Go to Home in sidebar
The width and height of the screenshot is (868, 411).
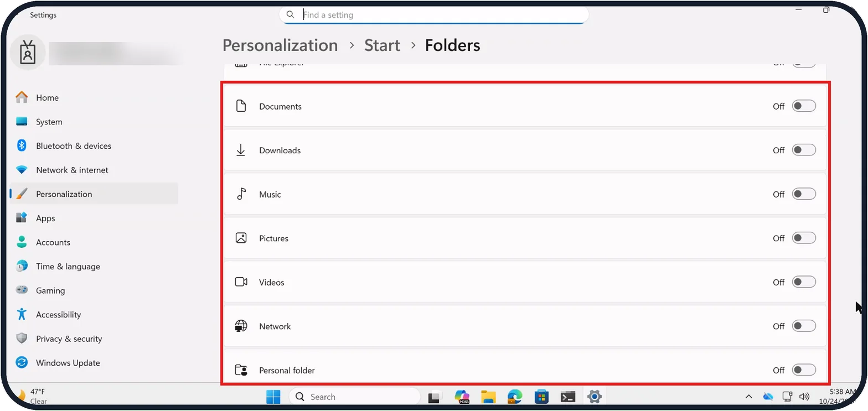pyautogui.click(x=94, y=97)
